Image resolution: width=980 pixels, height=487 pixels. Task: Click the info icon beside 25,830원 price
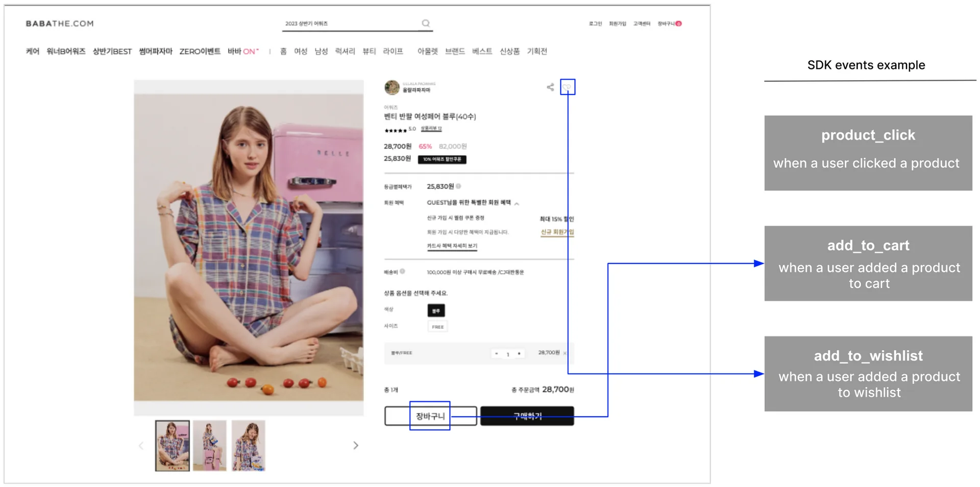pos(458,186)
